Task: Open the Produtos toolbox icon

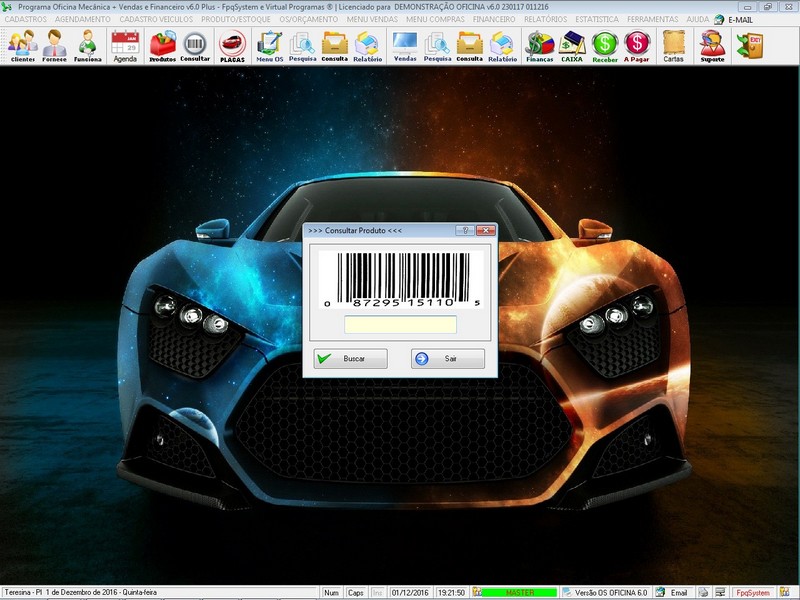Action: click(x=162, y=46)
